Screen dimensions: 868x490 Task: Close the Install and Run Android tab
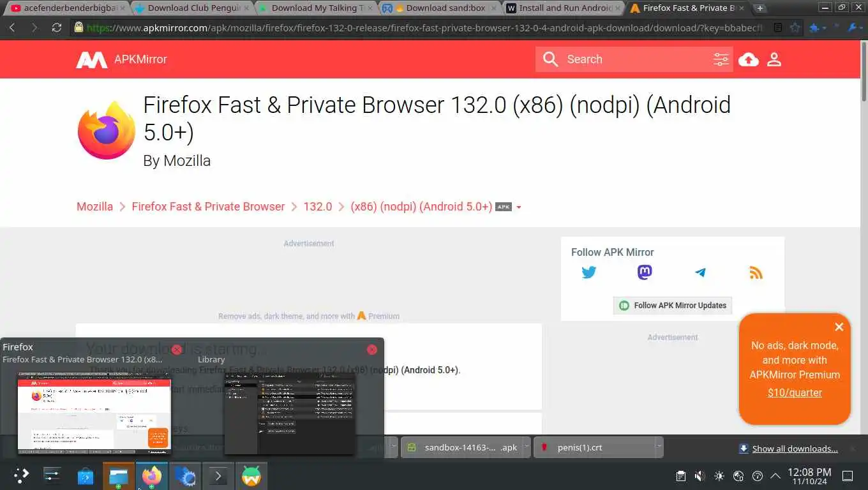click(x=617, y=8)
